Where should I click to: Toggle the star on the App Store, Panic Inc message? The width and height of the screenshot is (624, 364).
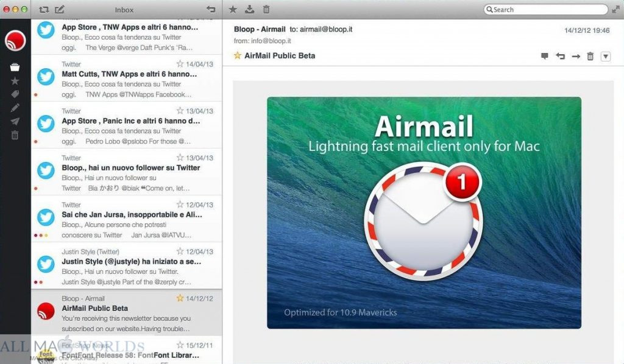coord(180,110)
